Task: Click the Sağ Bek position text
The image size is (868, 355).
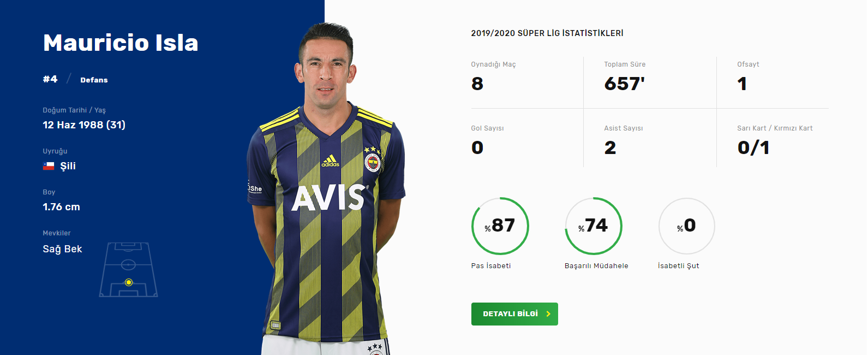Action: click(x=62, y=249)
